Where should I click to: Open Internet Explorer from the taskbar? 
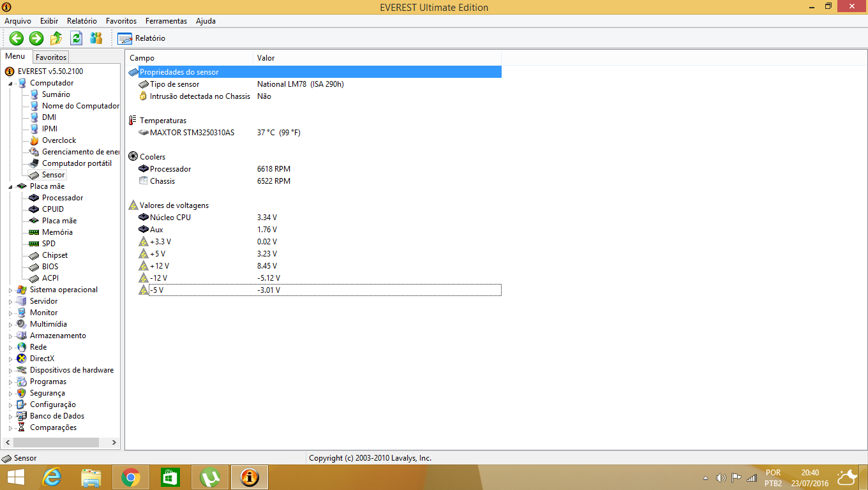(52, 477)
